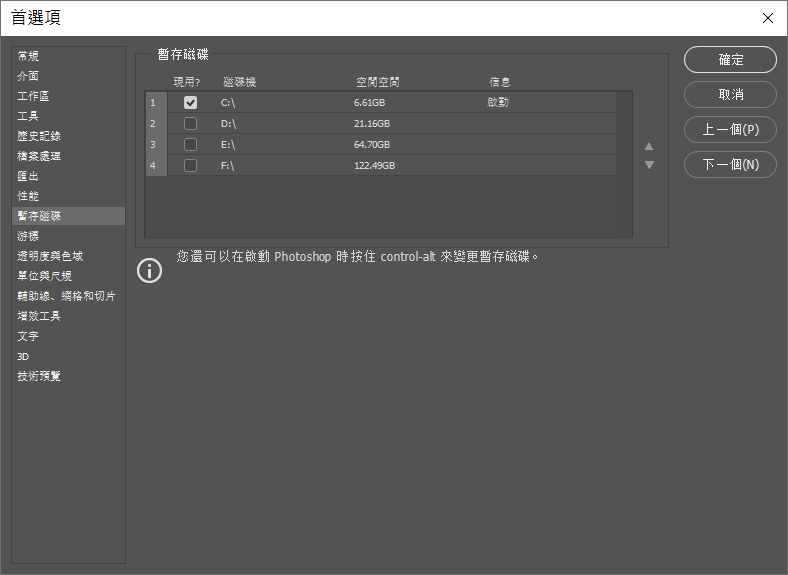Image resolution: width=788 pixels, height=575 pixels.
Task: Select the 暫存磁碟 category in sidebar
Action: click(x=68, y=216)
